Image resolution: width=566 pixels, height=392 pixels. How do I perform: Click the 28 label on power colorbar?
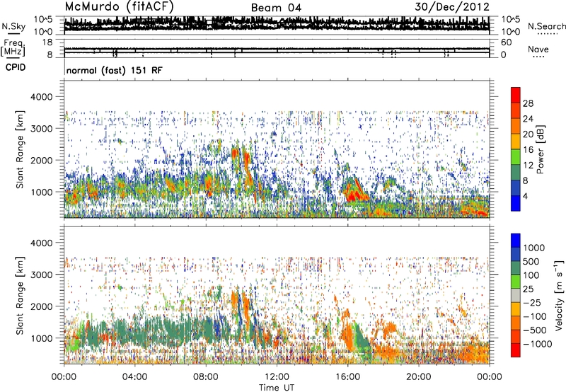[x=528, y=103]
